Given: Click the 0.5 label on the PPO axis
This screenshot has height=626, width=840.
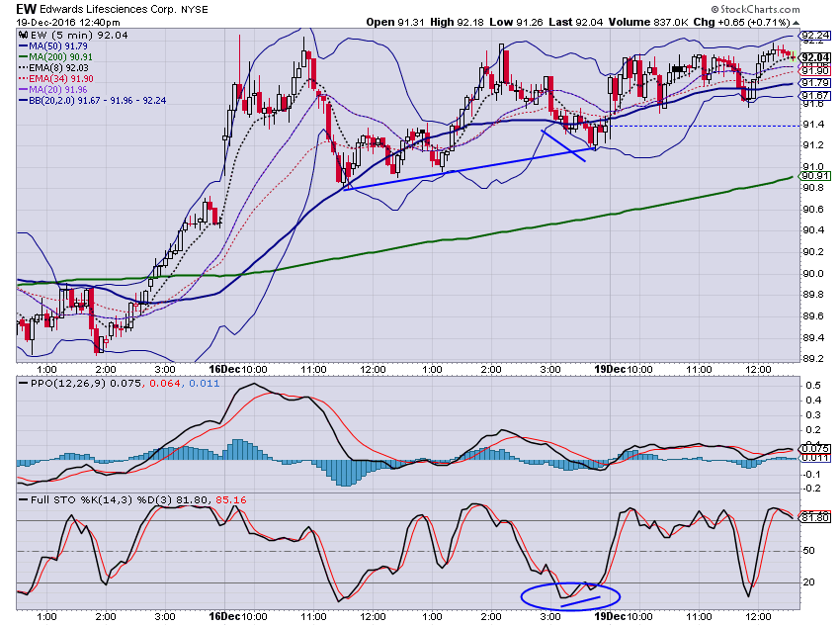Looking at the screenshot, I should (813, 386).
